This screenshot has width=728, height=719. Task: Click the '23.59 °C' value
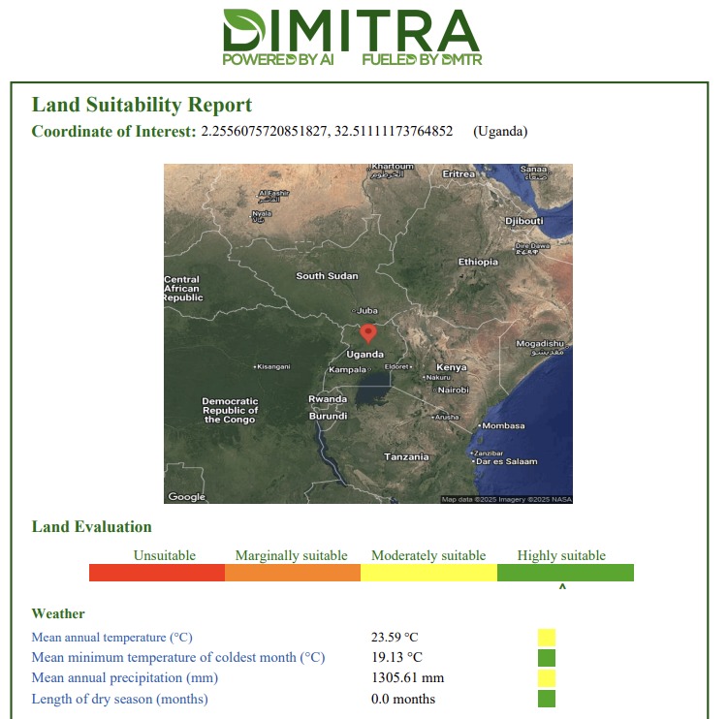coord(395,638)
